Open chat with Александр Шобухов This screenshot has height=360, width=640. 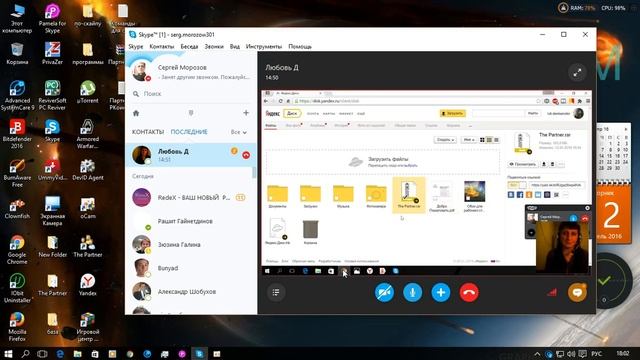click(x=191, y=292)
